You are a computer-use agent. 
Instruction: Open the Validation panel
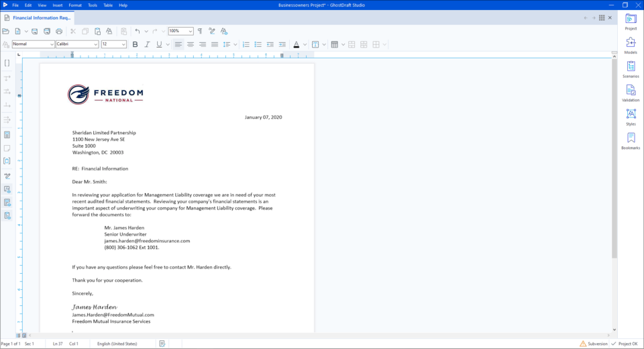click(631, 94)
